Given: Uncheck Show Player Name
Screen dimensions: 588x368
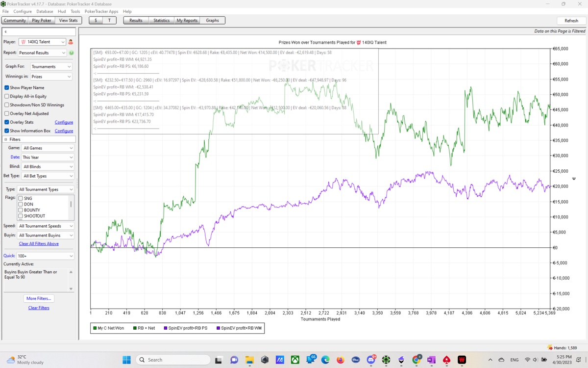Looking at the screenshot, I should click(x=7, y=88).
